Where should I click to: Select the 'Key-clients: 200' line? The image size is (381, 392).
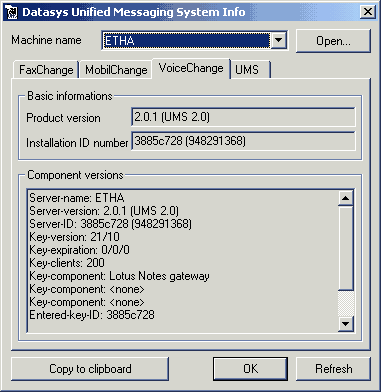pyautogui.click(x=67, y=263)
